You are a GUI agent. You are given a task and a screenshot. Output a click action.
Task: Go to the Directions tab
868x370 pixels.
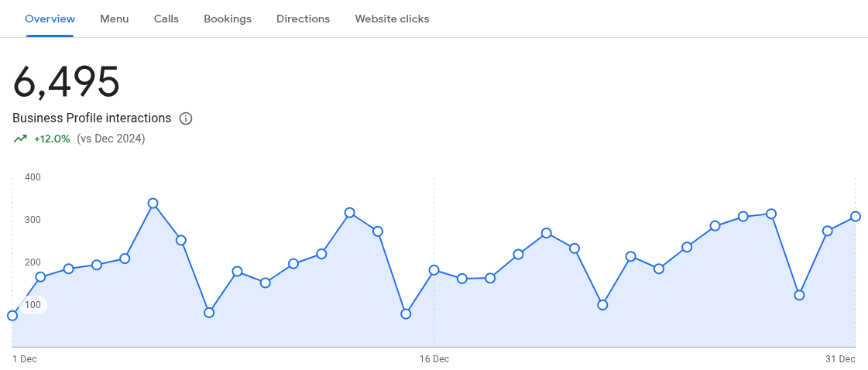304,19
